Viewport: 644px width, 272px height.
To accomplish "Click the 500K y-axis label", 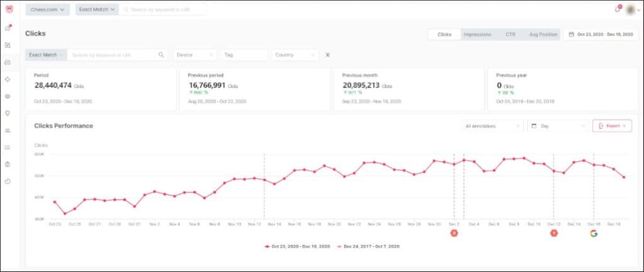I will click(40, 176).
